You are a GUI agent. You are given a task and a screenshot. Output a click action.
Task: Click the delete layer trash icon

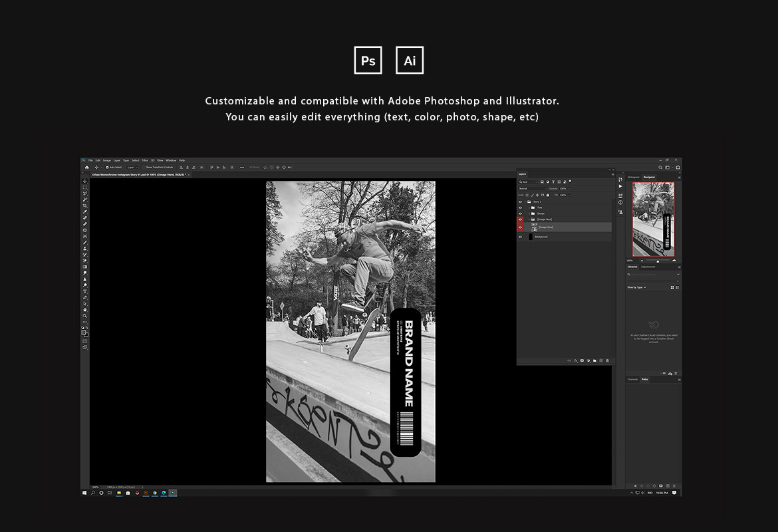[x=607, y=360]
